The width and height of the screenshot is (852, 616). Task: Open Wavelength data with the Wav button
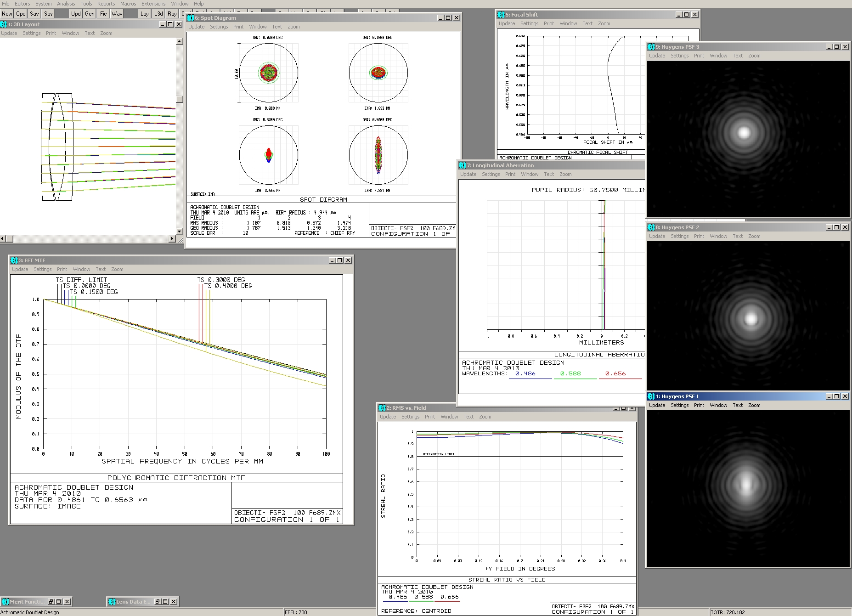click(117, 13)
